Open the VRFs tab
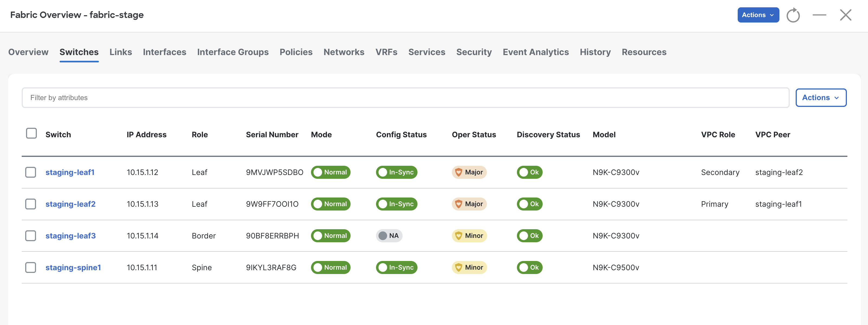This screenshot has width=868, height=325. (x=386, y=52)
